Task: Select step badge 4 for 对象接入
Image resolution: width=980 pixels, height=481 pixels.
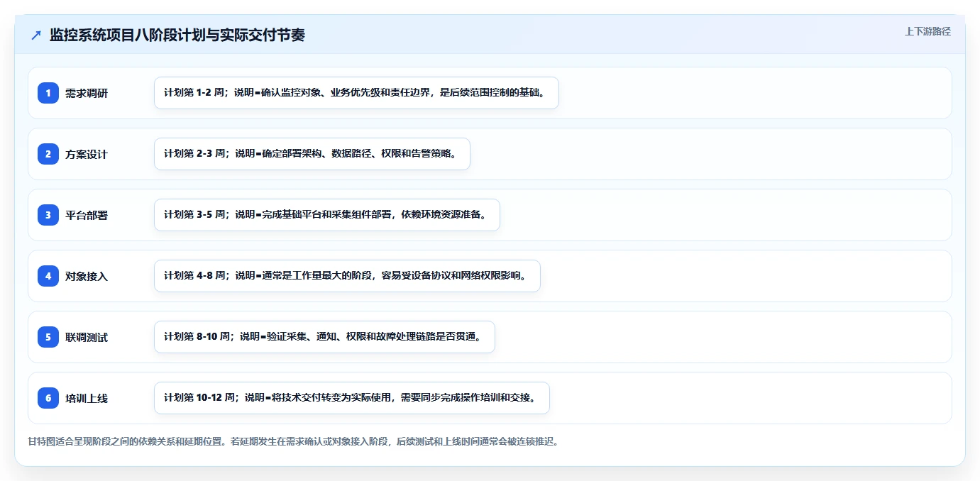Action: pos(48,276)
